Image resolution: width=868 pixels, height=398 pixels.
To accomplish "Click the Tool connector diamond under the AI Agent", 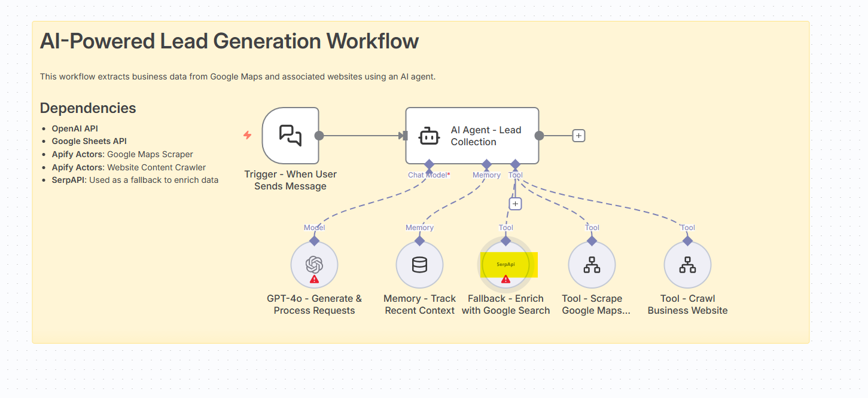I will click(x=515, y=165).
